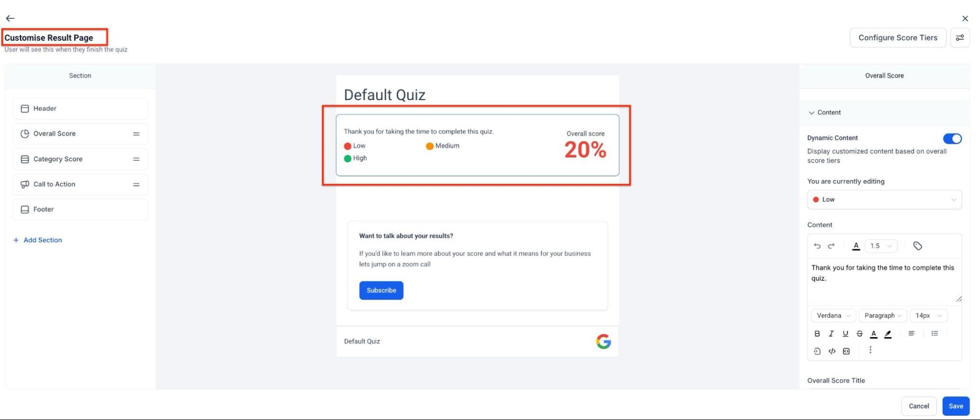Apply strikethrough formatting
This screenshot has width=980, height=420.
(859, 334)
